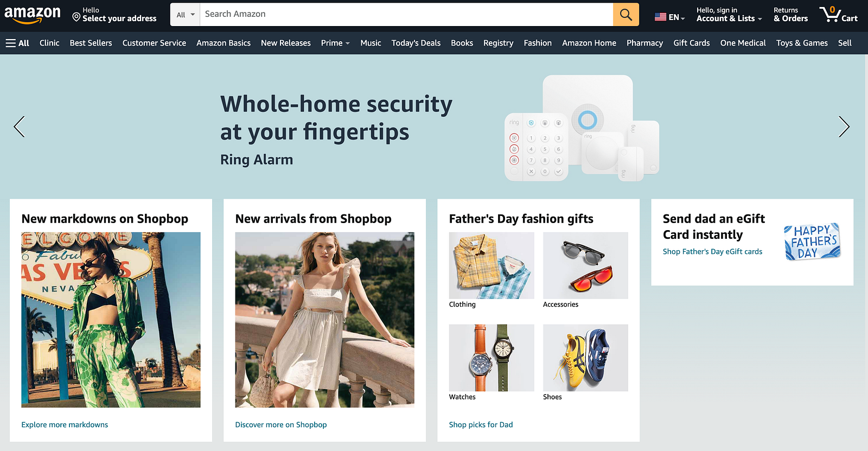Show previous banner with left arrow

coord(20,126)
